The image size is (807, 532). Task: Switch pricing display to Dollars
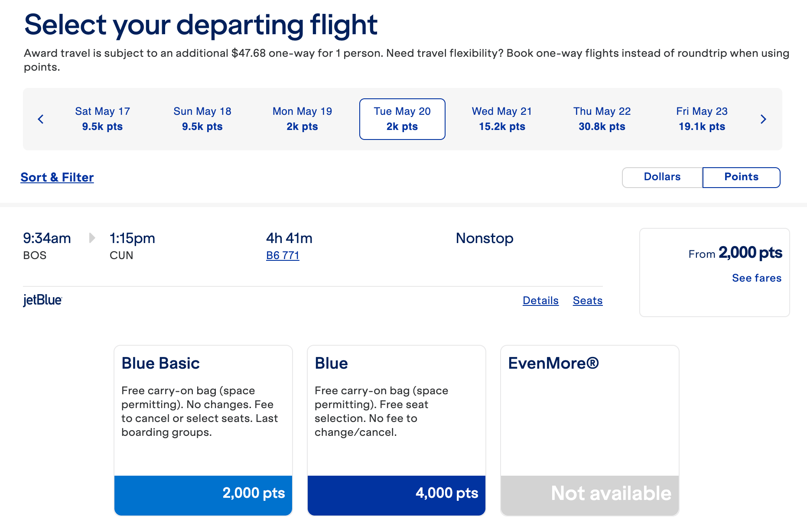click(662, 177)
